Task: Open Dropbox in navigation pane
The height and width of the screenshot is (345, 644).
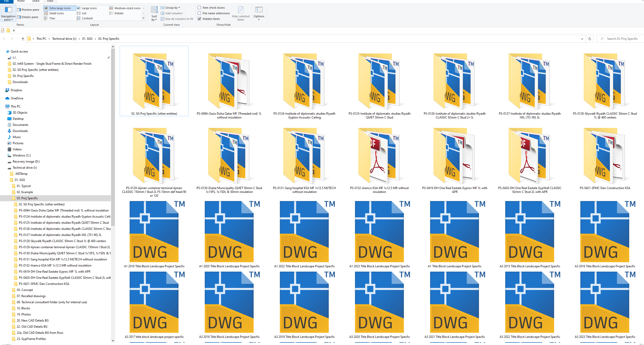Action: point(16,90)
